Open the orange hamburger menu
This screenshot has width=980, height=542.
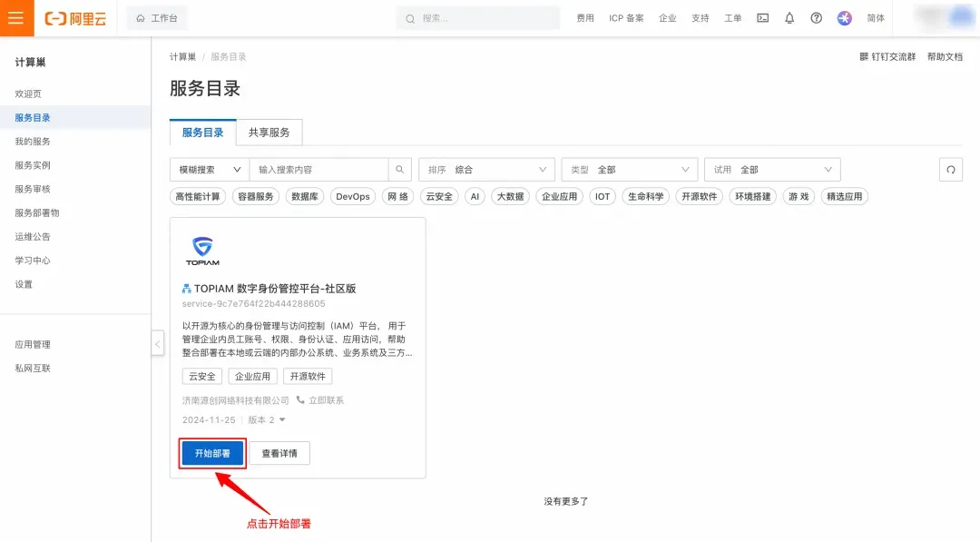point(17,18)
